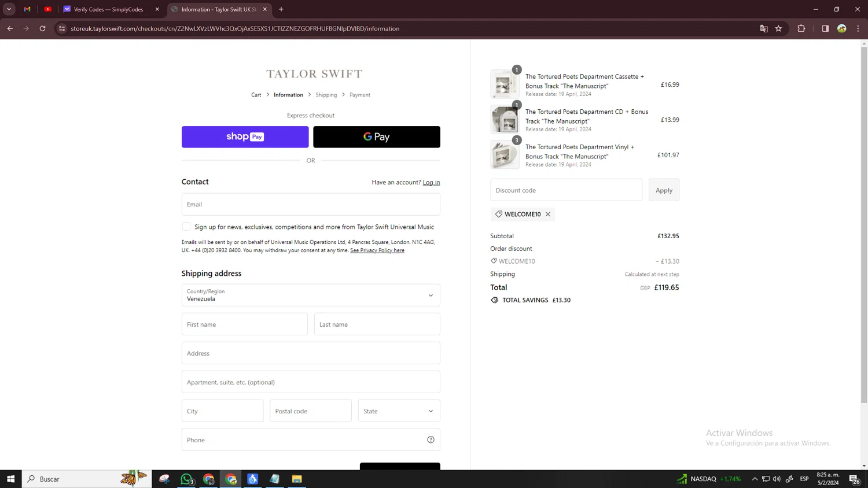This screenshot has height=488, width=868.
Task: Go to the Cart breadcrumb step
Action: [256, 95]
